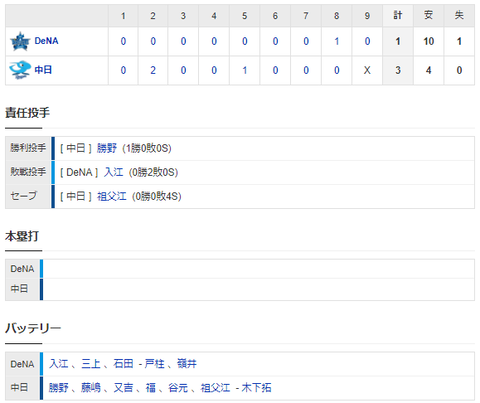
Task: Open catcher 嶺井 in battery list
Action: tap(187, 364)
